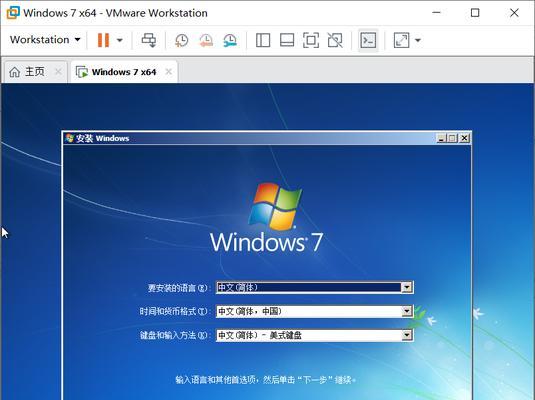Screen dimensions: 535x400
Task: Switch to Unity mode
Action: pyautogui.click(x=335, y=40)
